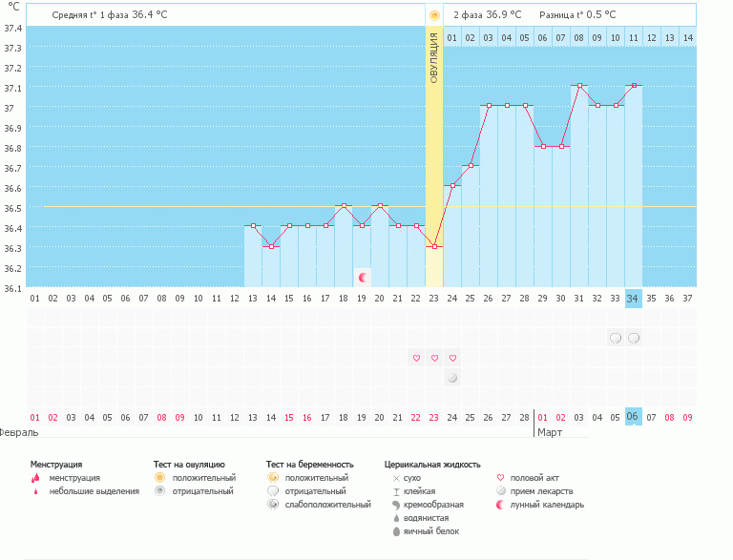Click the legend небольшие выделения drop icon
733x560 pixels.
[x=35, y=491]
